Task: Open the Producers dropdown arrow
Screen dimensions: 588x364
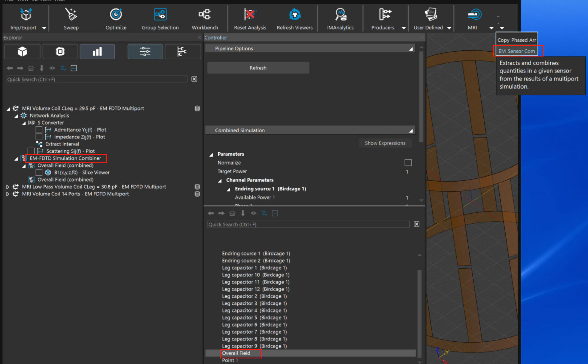Action: [x=404, y=28]
